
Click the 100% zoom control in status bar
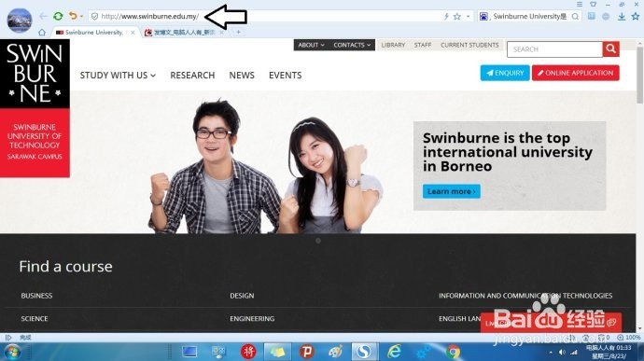(629, 337)
